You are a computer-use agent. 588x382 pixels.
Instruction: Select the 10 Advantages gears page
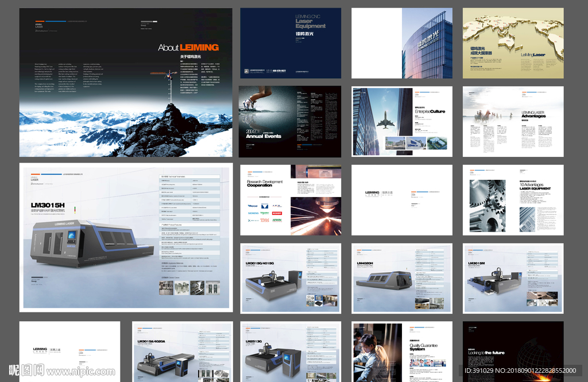[x=513, y=200]
